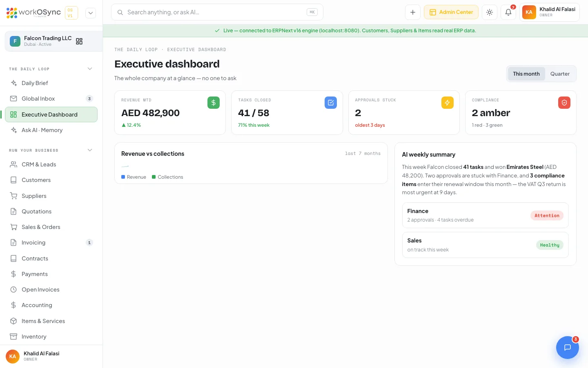Click the Suppliers cart icon

point(13,196)
